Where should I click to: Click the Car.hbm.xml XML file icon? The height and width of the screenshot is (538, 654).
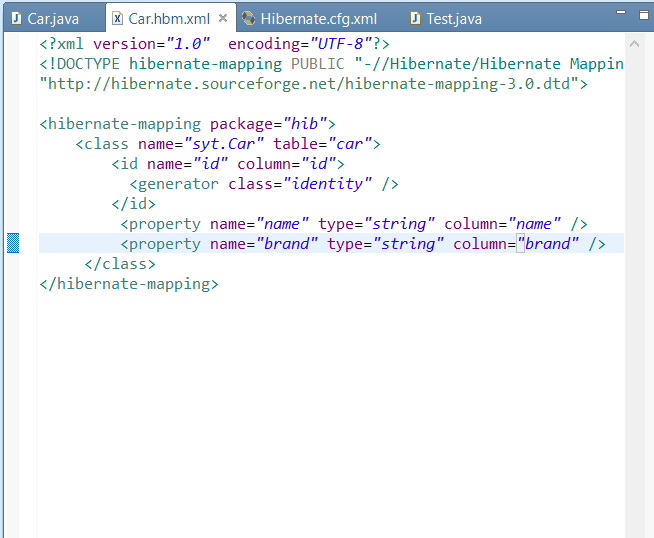(x=118, y=18)
